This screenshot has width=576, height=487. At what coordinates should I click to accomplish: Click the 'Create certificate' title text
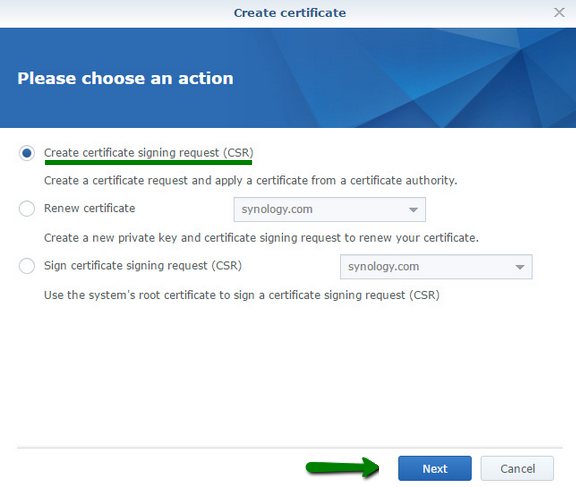[290, 13]
